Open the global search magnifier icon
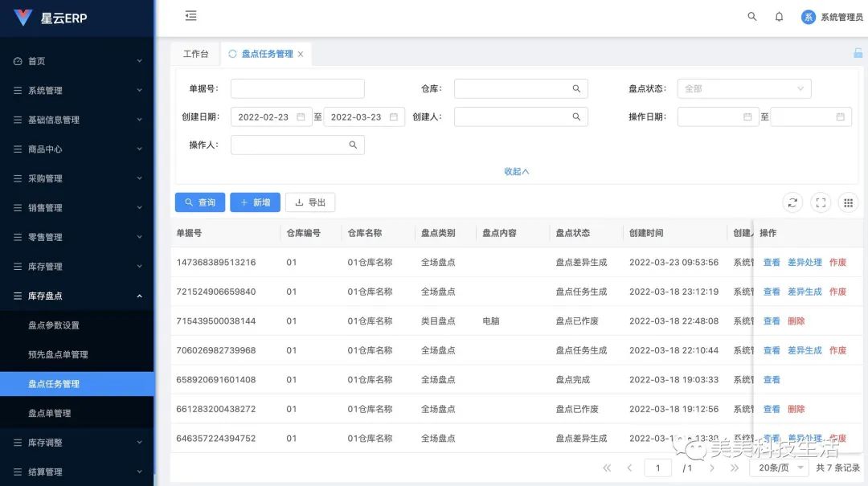This screenshot has height=486, width=868. pos(751,16)
